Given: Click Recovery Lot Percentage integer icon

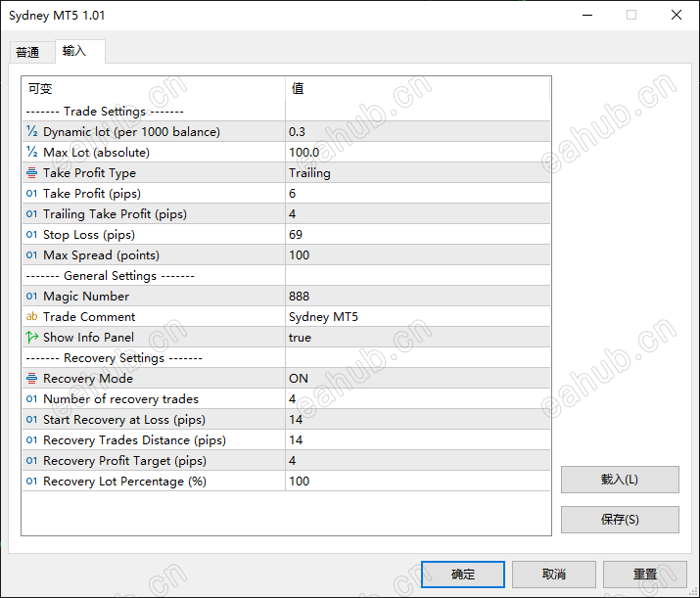Looking at the screenshot, I should pyautogui.click(x=31, y=481).
